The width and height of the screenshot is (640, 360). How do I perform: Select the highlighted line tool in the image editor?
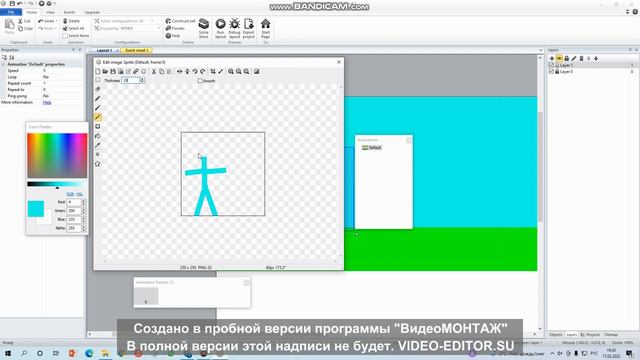(x=98, y=117)
